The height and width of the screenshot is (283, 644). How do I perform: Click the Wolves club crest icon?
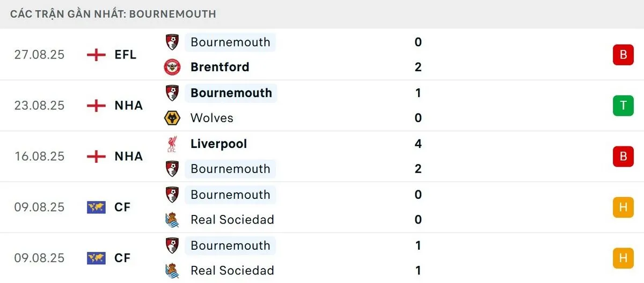point(172,118)
